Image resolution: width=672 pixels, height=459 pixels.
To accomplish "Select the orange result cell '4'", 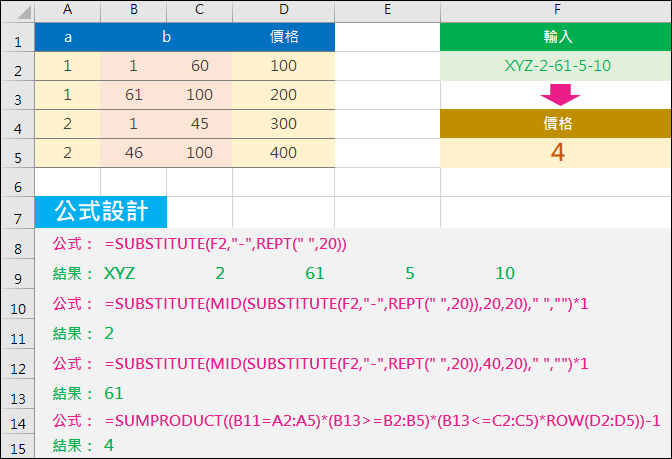I will (556, 153).
